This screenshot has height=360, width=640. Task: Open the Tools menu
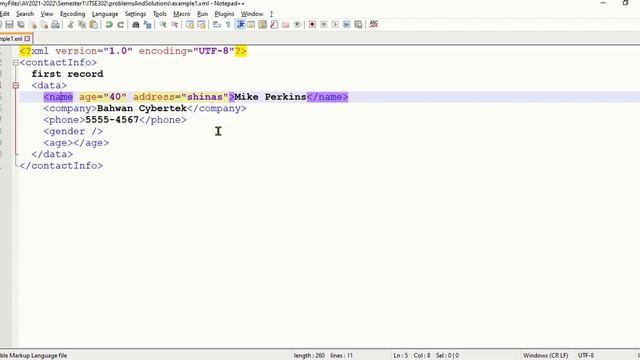click(160, 14)
